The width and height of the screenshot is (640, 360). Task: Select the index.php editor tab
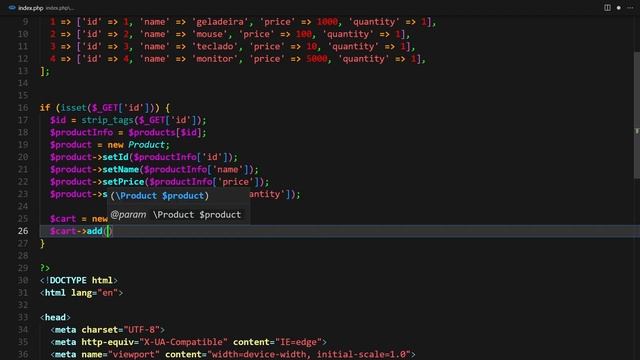coord(41,8)
